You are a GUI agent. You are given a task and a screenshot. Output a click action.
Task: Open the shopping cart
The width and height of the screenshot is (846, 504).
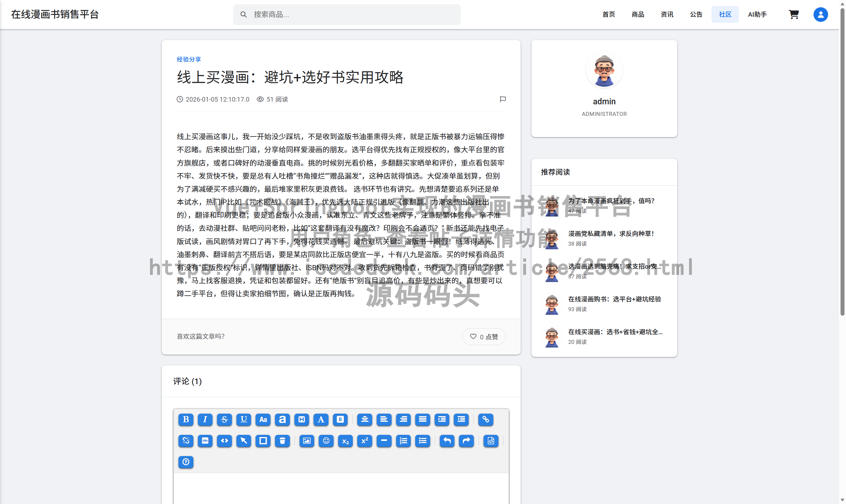click(794, 14)
